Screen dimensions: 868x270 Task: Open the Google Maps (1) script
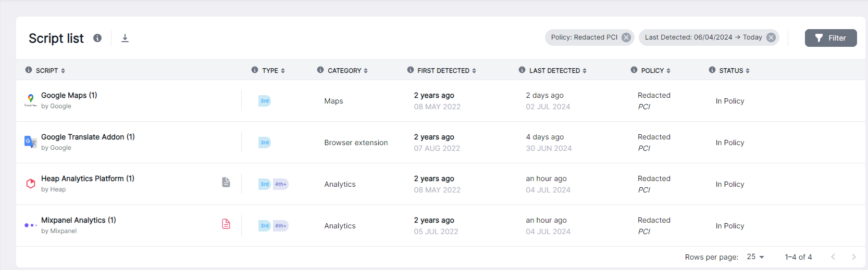[69, 95]
